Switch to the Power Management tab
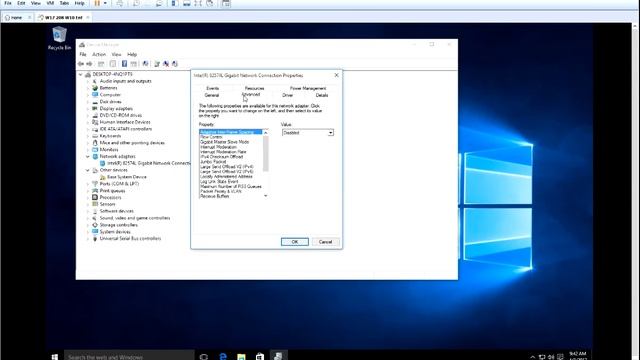Image resolution: width=640 pixels, height=360 pixels. 308,88
